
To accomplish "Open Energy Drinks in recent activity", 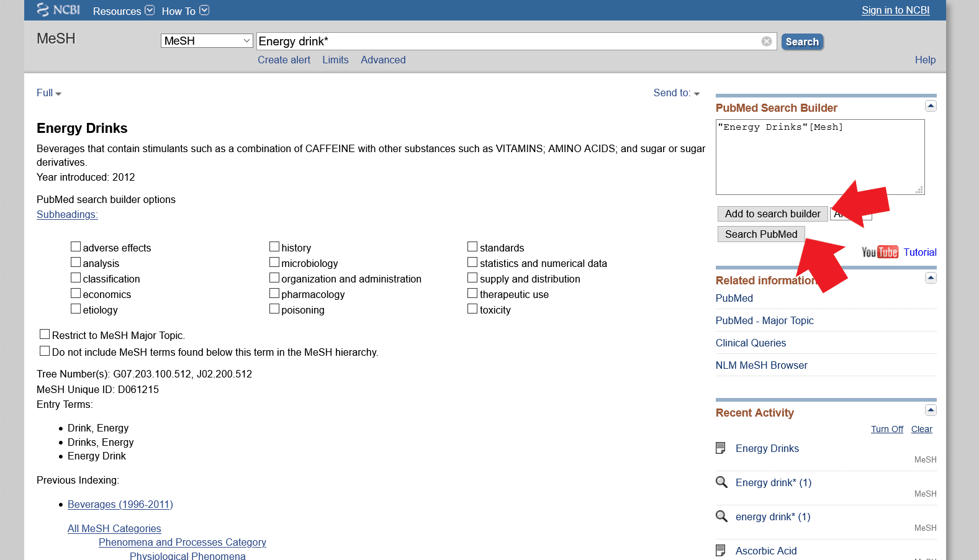I will pos(767,448).
